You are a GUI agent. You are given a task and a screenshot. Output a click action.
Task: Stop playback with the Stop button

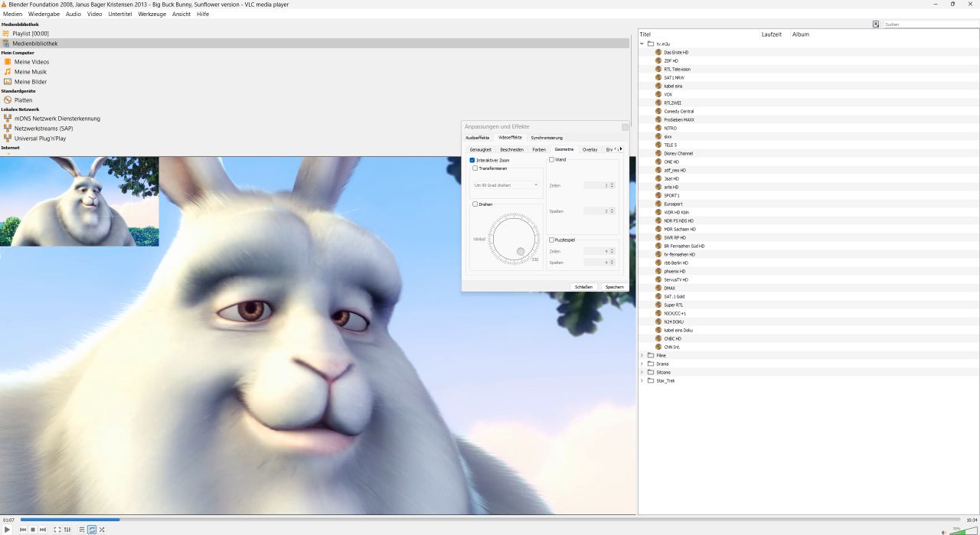(x=33, y=530)
